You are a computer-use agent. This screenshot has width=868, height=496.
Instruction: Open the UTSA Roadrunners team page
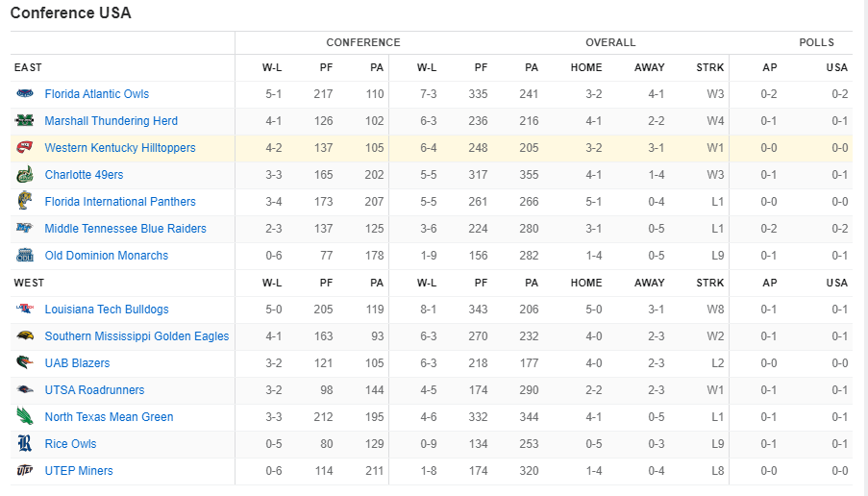coord(94,389)
